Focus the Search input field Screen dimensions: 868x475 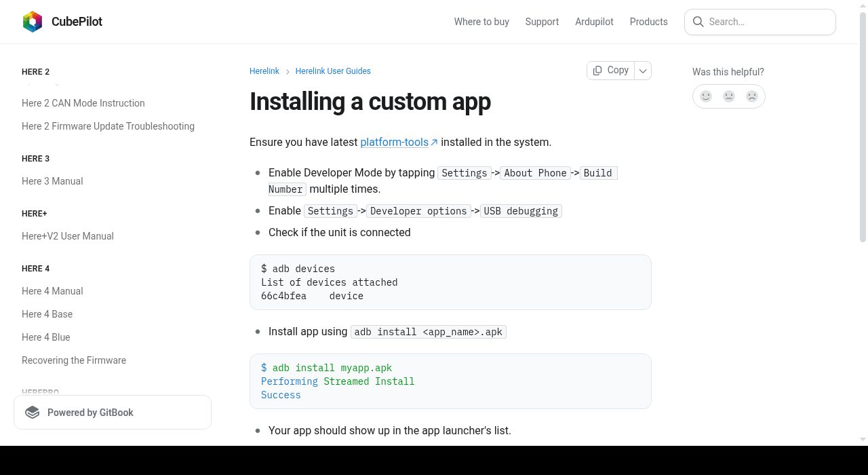(x=760, y=22)
